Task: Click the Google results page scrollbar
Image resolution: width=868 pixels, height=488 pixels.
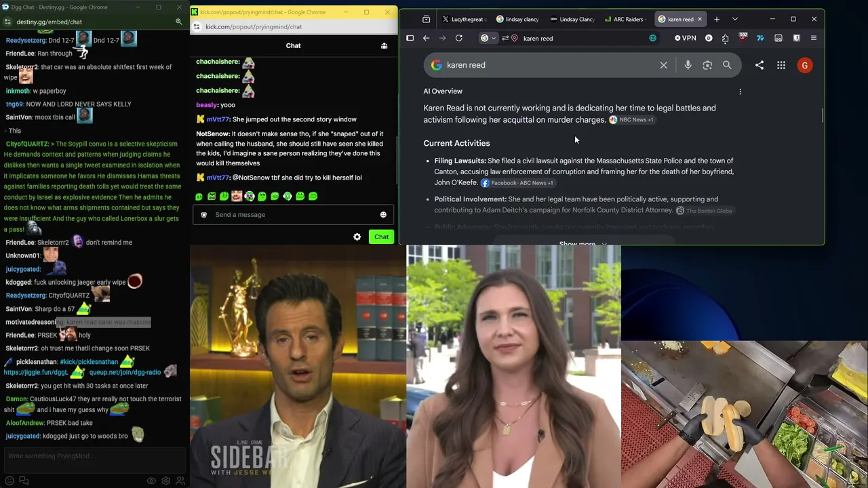Action: coord(823,115)
